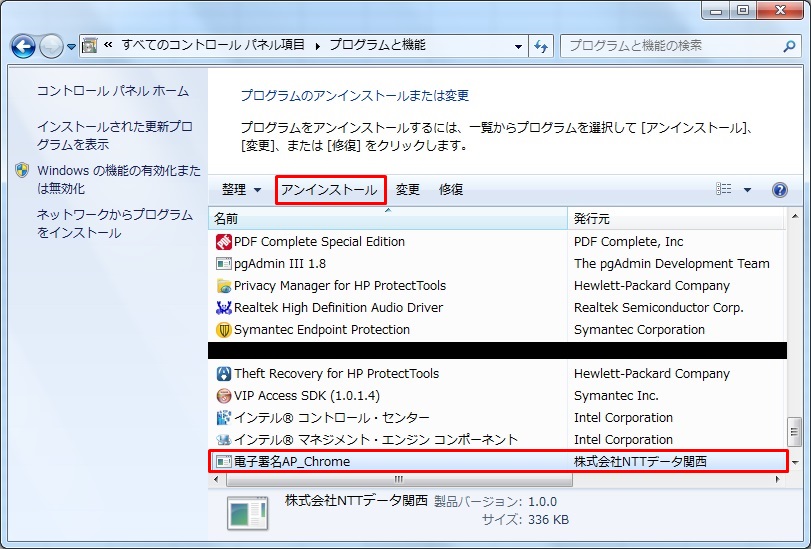The width and height of the screenshot is (811, 549).
Task: Open the view options dropdown arrow
Action: click(747, 190)
